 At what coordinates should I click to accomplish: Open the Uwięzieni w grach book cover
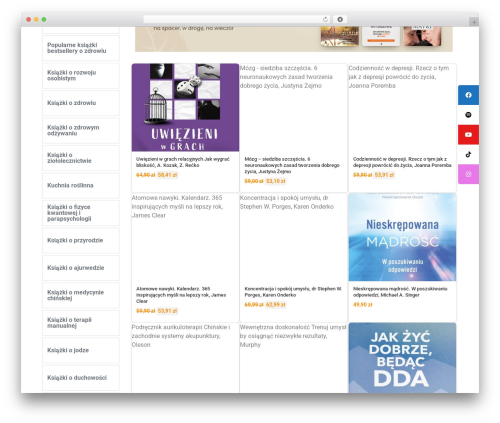tap(185, 107)
